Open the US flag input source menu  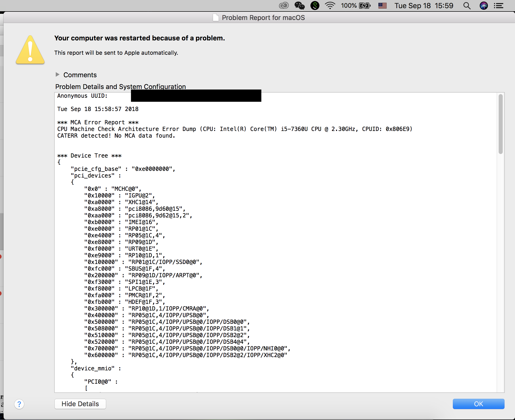[382, 5]
